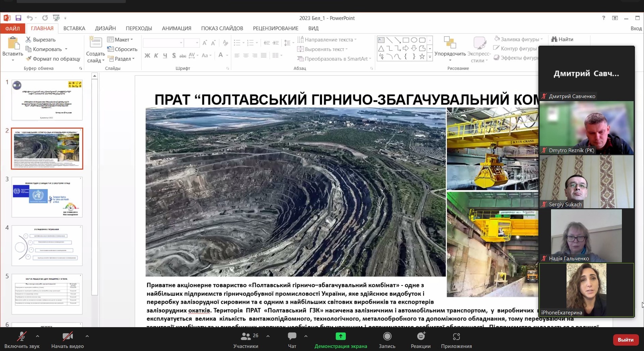Open the font color A picker
The image size is (644, 351).
[220, 55]
